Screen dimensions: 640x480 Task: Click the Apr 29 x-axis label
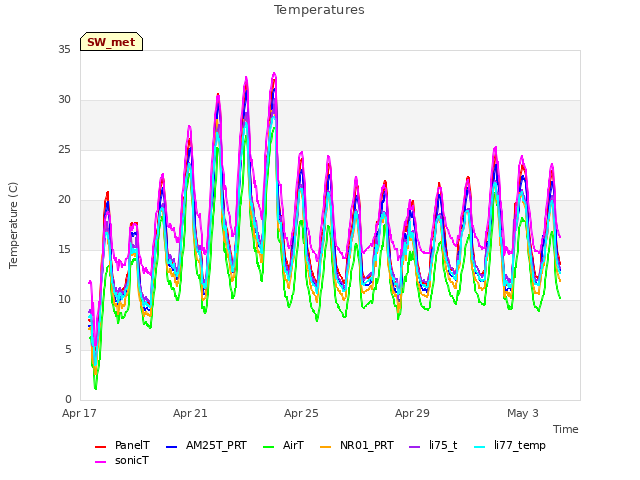point(412,413)
